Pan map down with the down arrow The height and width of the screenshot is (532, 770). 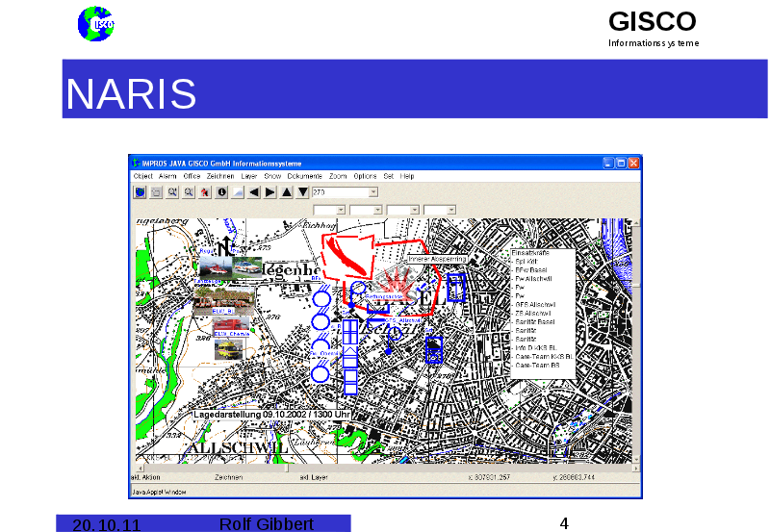coord(302,192)
